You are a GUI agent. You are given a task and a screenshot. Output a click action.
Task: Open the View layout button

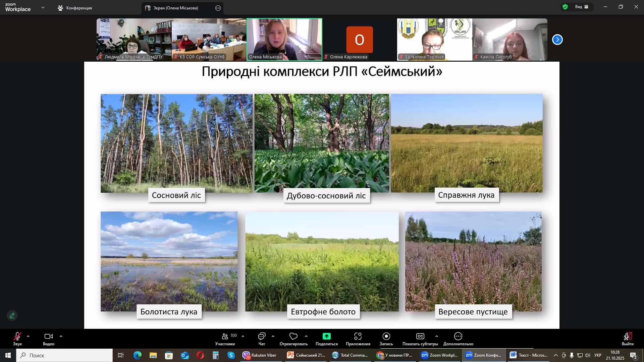pos(582,7)
